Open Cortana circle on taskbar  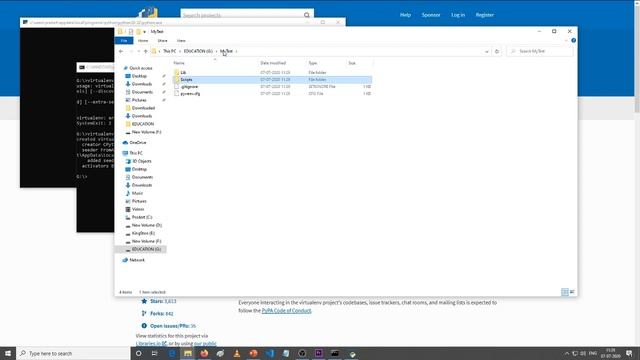[138, 353]
